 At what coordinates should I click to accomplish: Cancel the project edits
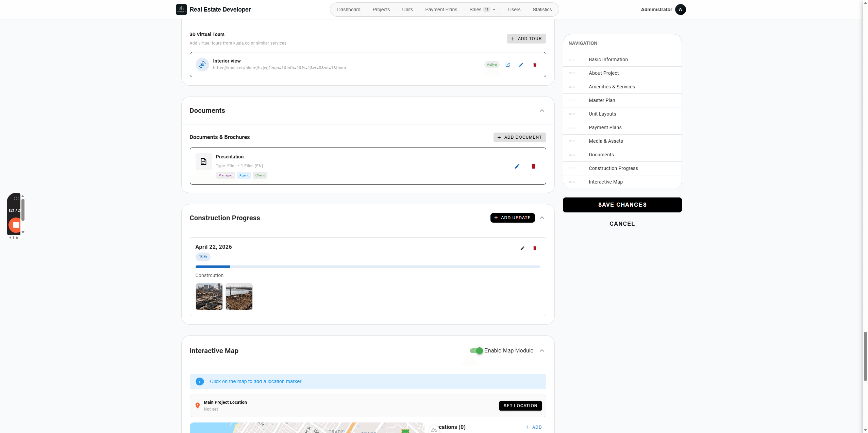[x=622, y=224]
